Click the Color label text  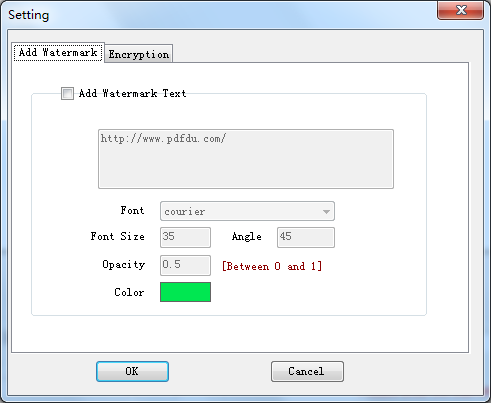129,292
